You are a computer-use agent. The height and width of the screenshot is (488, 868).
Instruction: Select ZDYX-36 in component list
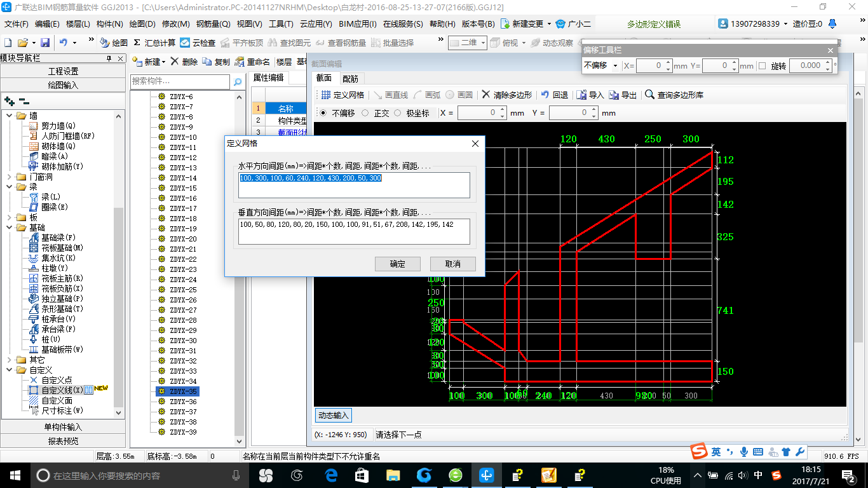click(x=183, y=402)
